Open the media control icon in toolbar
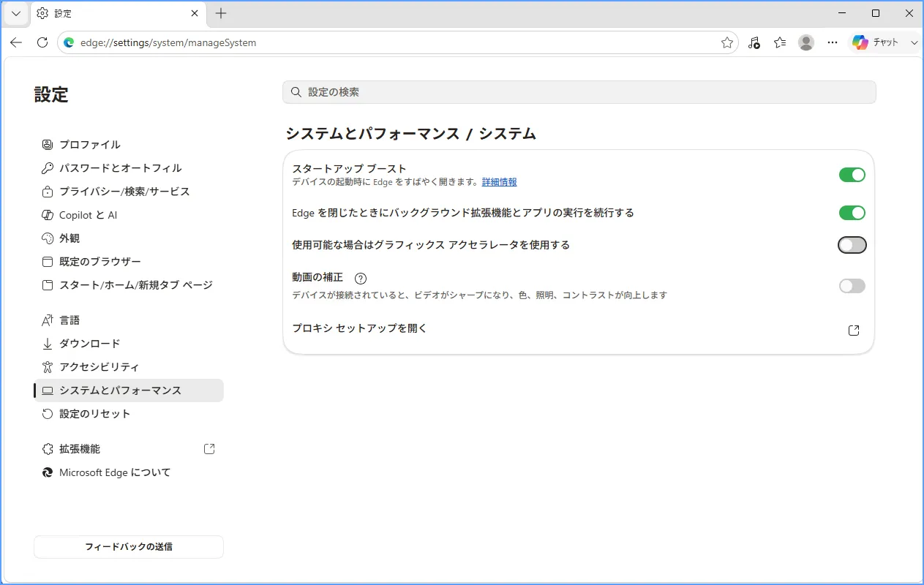 point(754,42)
